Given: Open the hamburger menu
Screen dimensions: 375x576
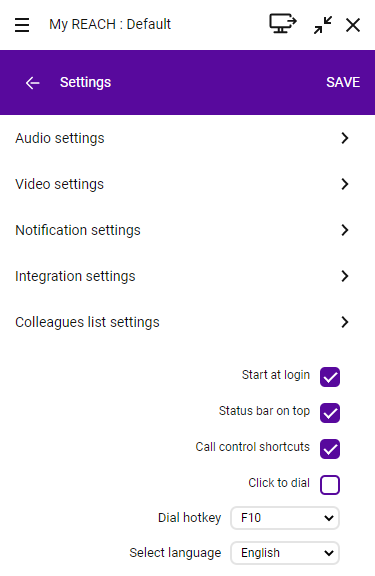Looking at the screenshot, I should 22,25.
